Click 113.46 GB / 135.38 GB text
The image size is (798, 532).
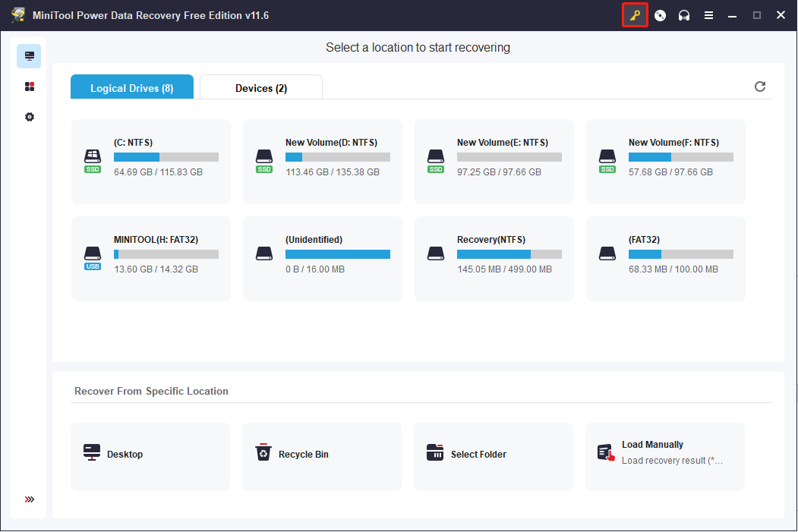[x=333, y=172]
